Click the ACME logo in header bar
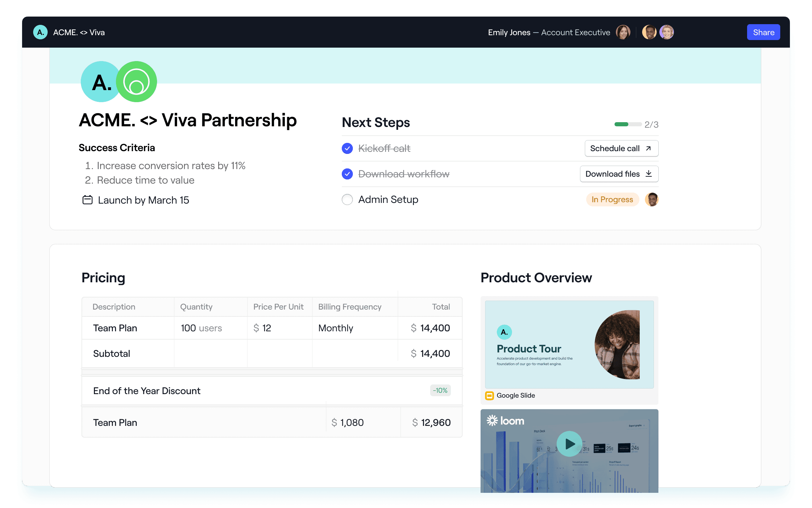Screen dimensions: 812x508 click(x=40, y=32)
